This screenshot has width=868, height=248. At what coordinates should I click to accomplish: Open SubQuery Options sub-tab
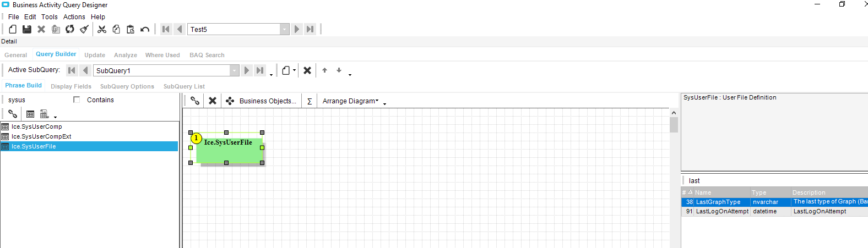pos(127,86)
